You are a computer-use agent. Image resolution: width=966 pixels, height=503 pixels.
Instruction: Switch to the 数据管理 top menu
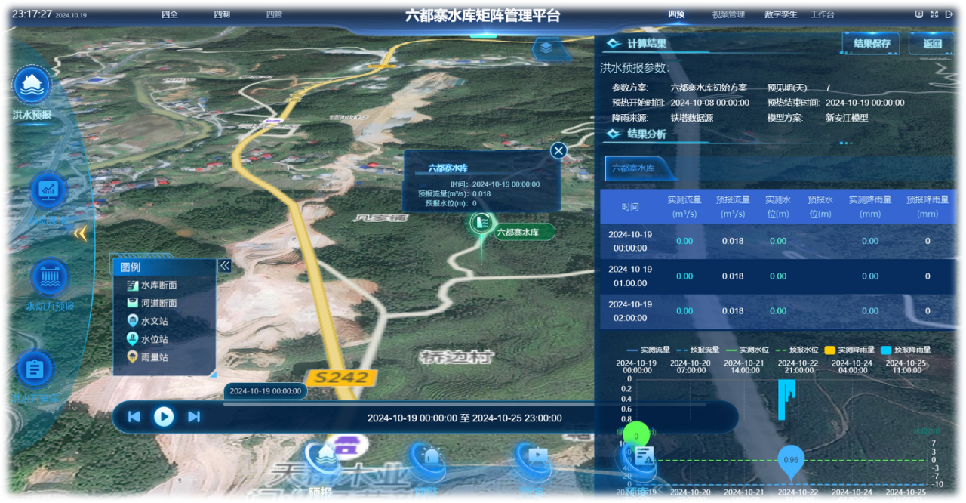(x=728, y=15)
